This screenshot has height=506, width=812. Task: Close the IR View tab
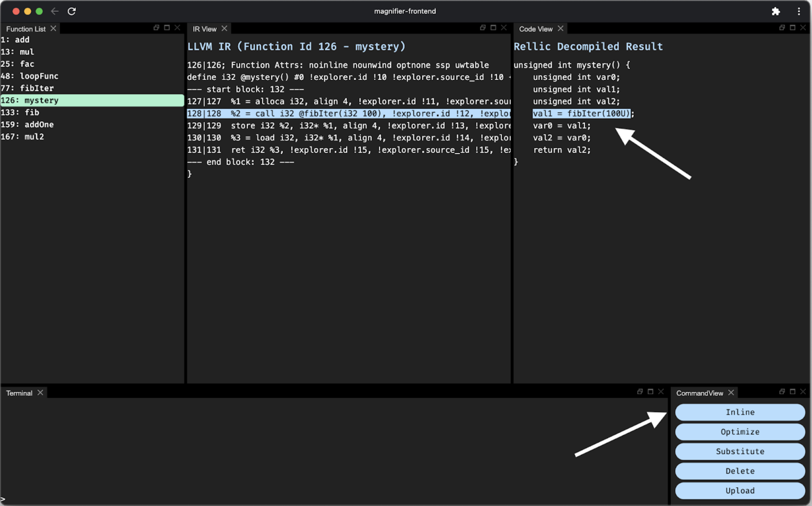pos(224,29)
